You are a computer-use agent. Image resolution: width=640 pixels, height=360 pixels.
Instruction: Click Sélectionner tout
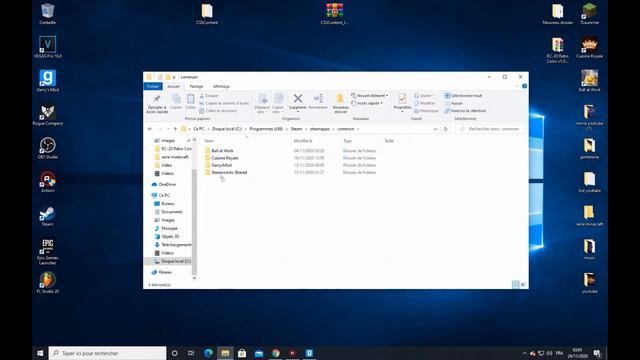(x=463, y=96)
